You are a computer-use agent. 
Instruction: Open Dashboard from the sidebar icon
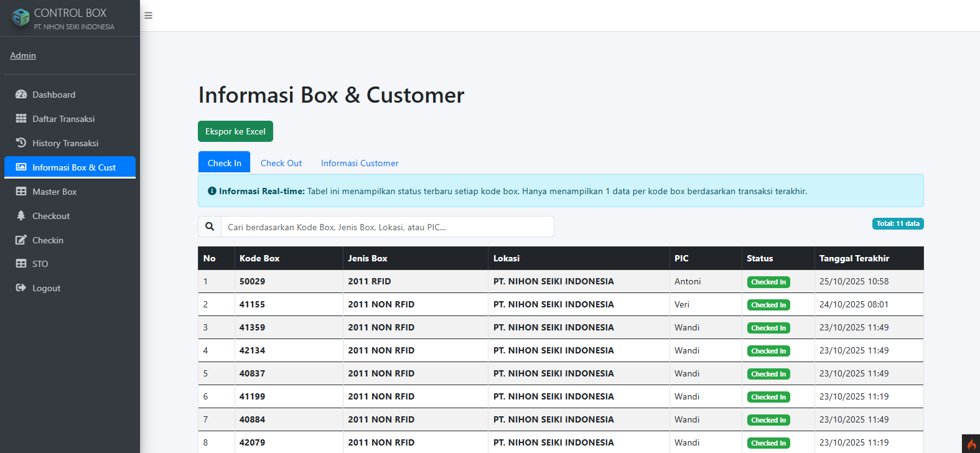pos(21,95)
